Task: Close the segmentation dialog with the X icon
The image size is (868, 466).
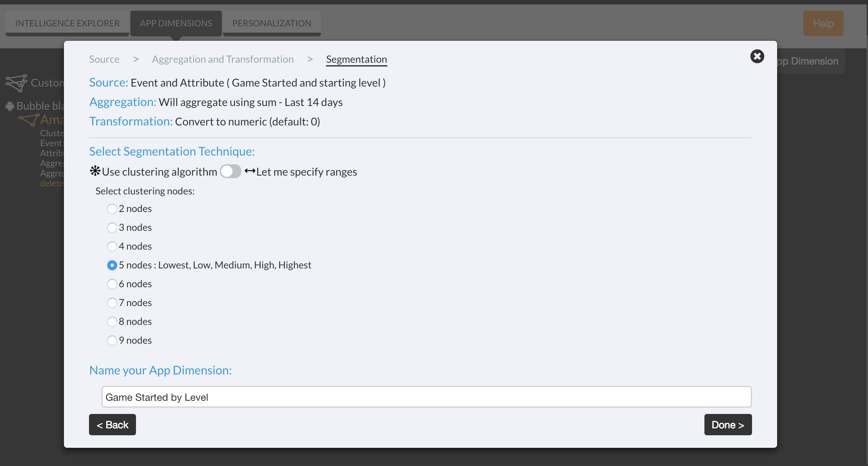Action: pos(757,56)
